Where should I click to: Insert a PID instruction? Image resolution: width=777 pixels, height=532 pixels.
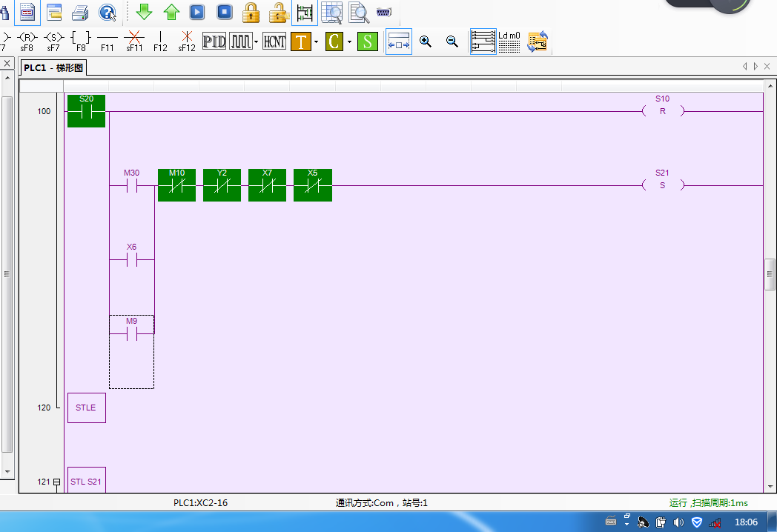[214, 41]
